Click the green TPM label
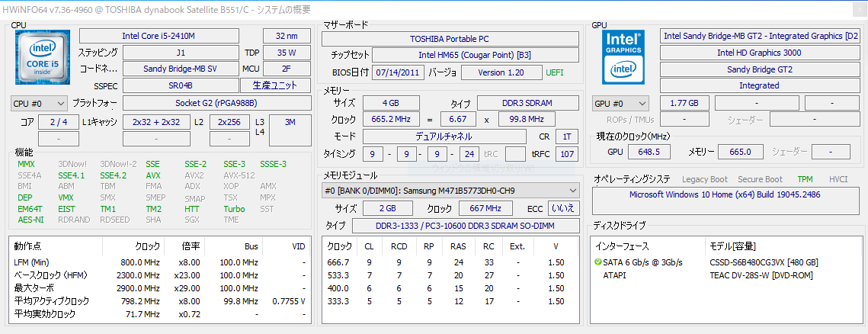868x334 pixels. click(x=806, y=179)
